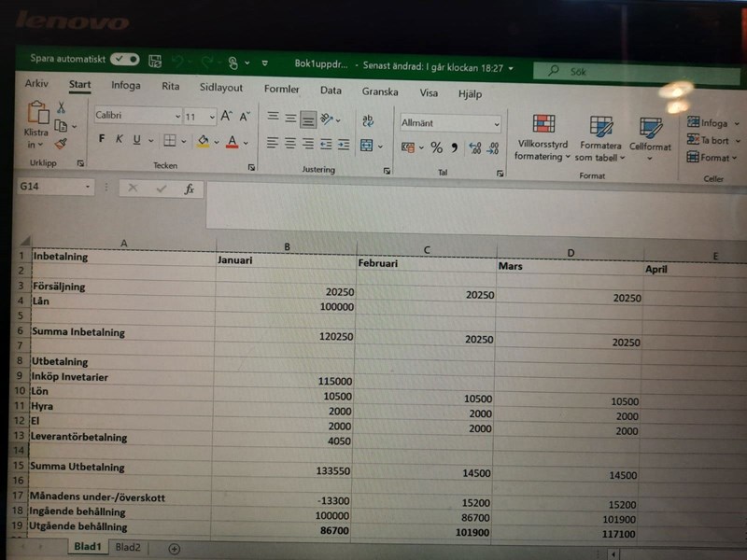Screen dimensions: 747x560
Task: Click the save disk icon in title bar
Action: (x=155, y=62)
